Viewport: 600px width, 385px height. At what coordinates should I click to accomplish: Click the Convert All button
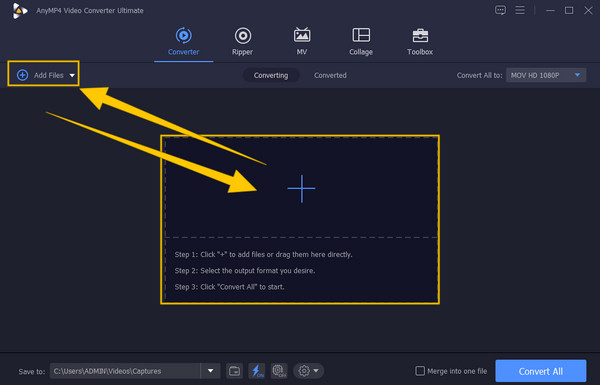coord(541,371)
